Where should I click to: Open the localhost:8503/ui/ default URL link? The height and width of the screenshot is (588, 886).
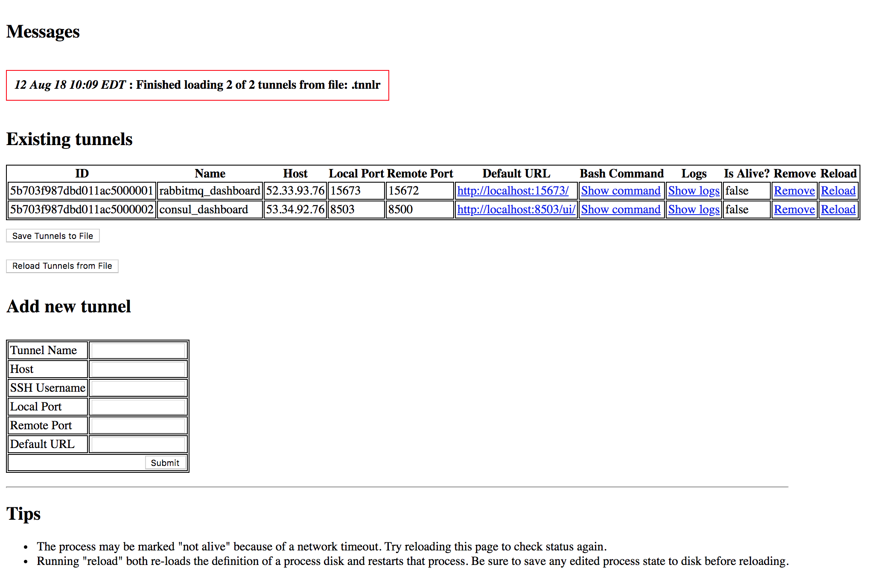coord(516,210)
